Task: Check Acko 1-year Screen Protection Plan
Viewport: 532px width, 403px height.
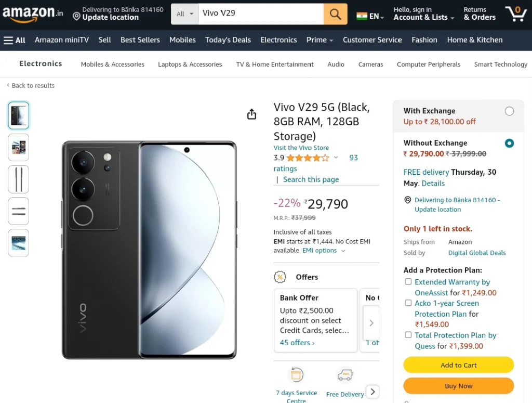Action: [408, 303]
